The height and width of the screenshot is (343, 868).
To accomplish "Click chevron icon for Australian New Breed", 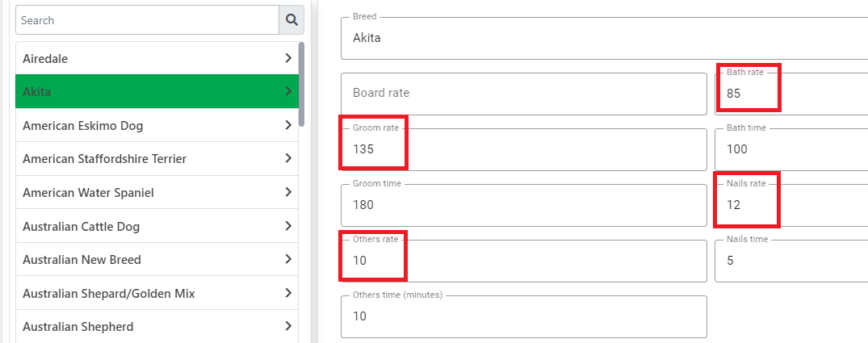I will pos(288,259).
